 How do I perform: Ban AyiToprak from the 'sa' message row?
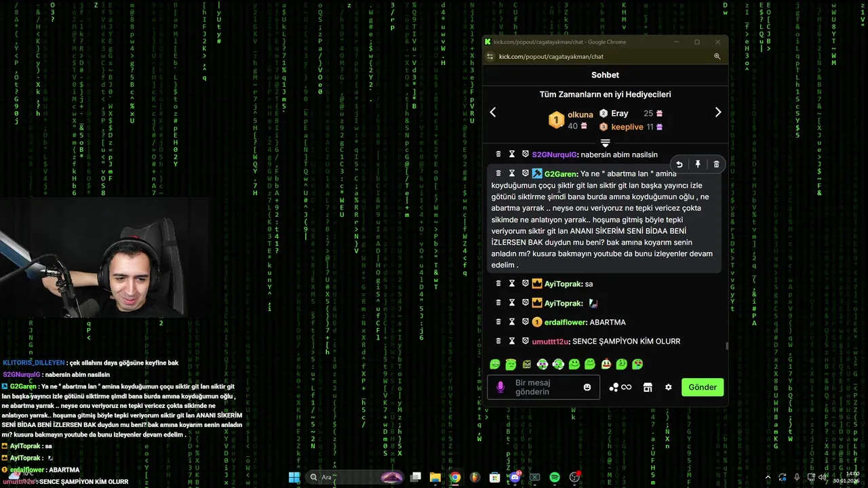(525, 284)
